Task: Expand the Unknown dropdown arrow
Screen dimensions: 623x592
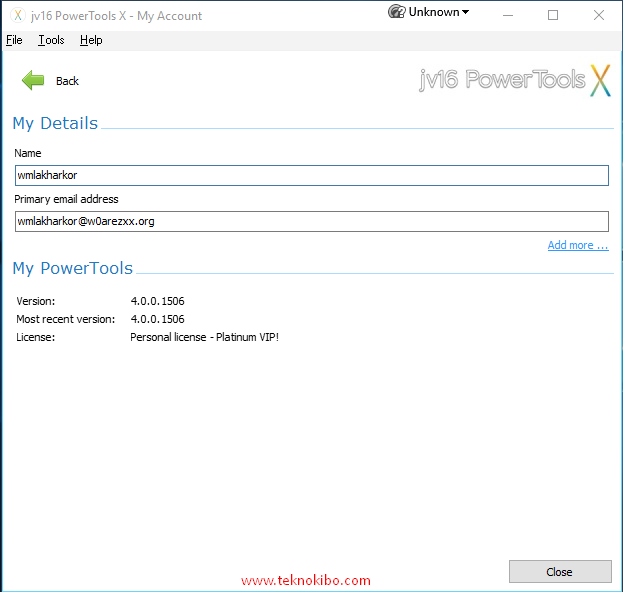Action: tap(466, 12)
